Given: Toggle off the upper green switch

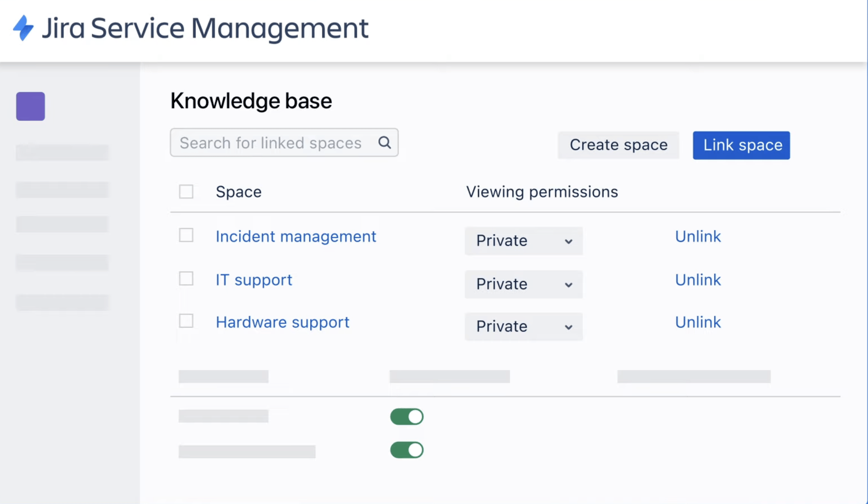Looking at the screenshot, I should click(407, 417).
